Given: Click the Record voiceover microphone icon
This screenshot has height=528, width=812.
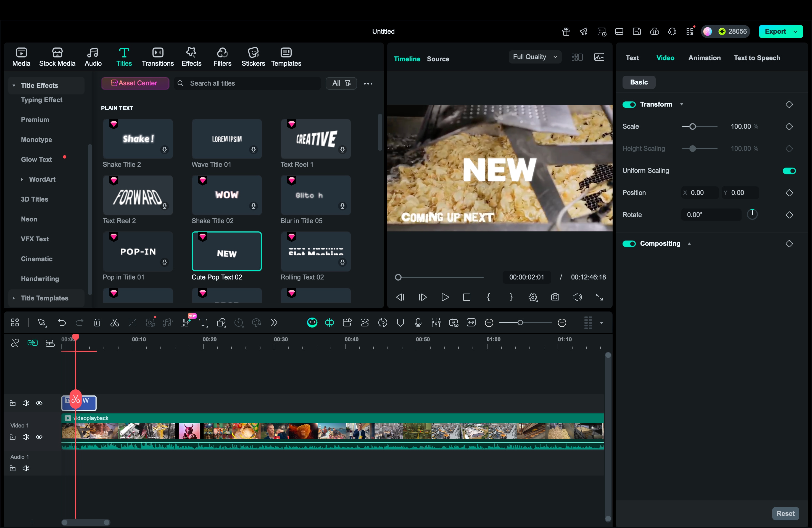Looking at the screenshot, I should click(418, 323).
